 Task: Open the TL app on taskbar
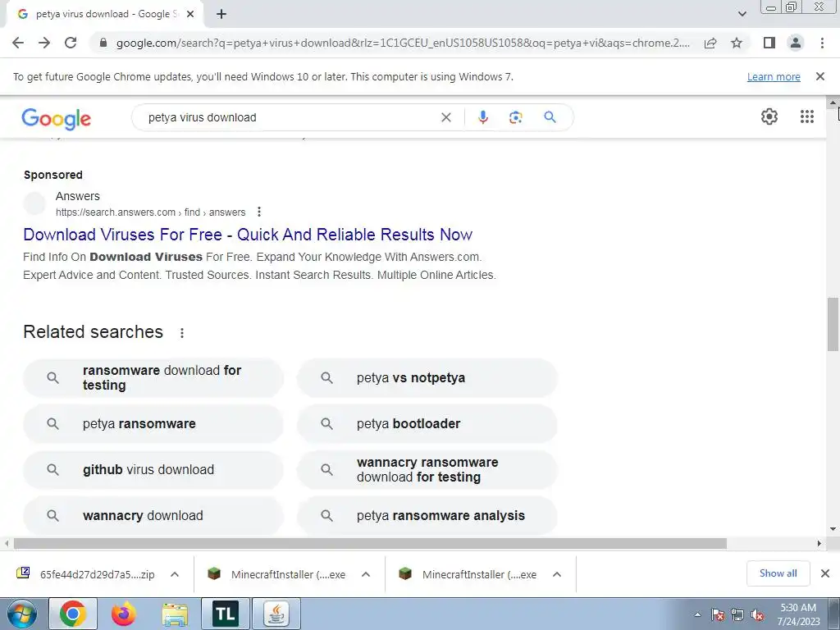[x=225, y=614]
